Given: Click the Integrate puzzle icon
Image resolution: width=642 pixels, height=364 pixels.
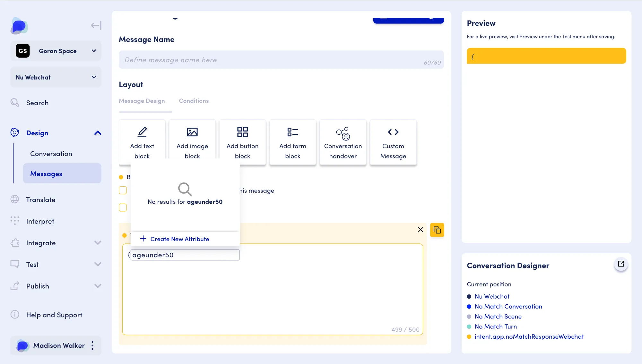Looking at the screenshot, I should [15, 243].
